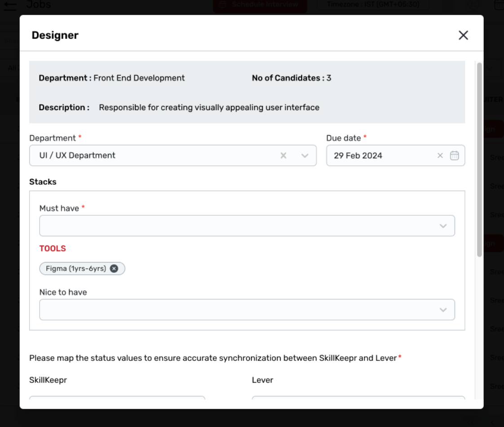Click inside the Must have input field
Viewport: 504px width, 427px height.
[234, 226]
